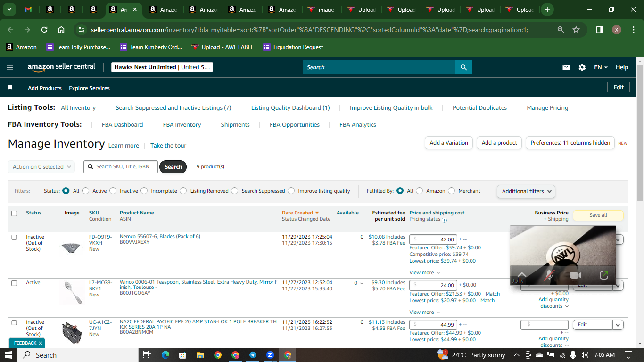Go to browser home page icon
The image size is (644, 362).
tap(61, 30)
